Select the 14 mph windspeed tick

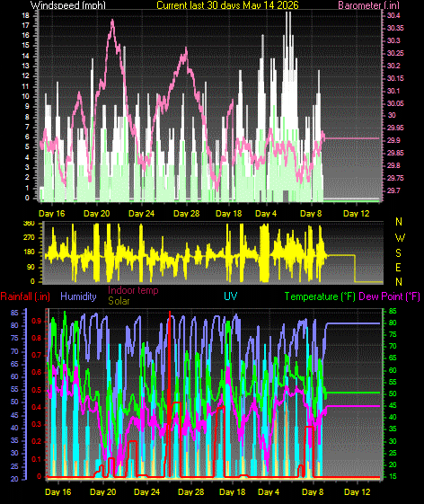pos(25,56)
